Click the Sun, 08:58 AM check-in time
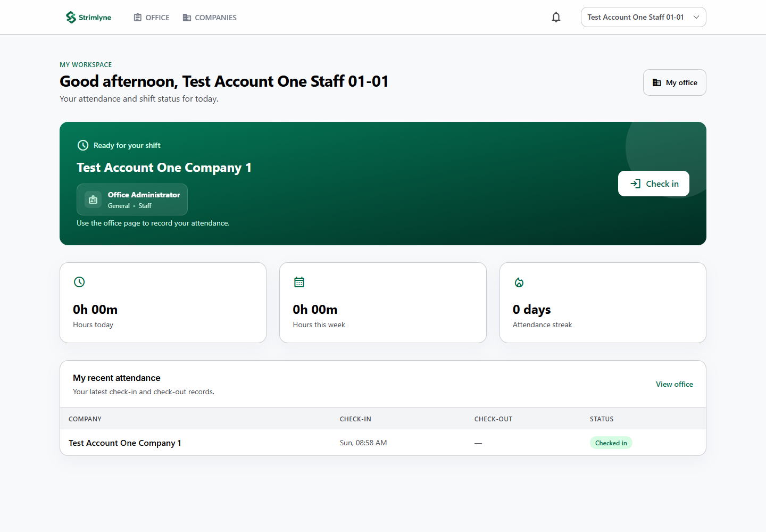This screenshot has height=532, width=766. [363, 443]
